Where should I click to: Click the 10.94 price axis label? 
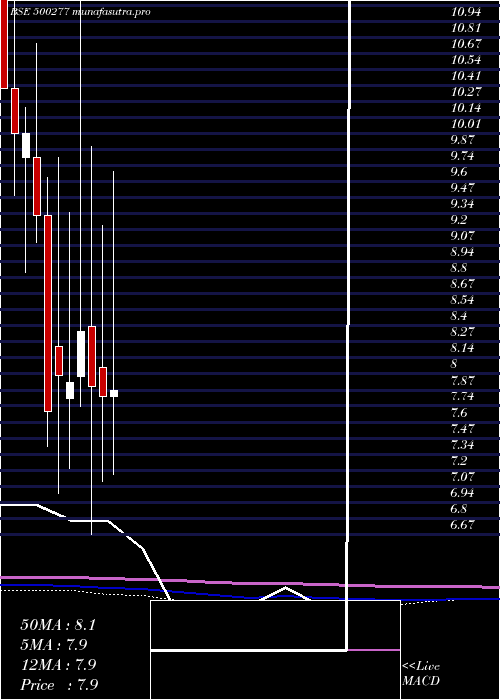466,12
